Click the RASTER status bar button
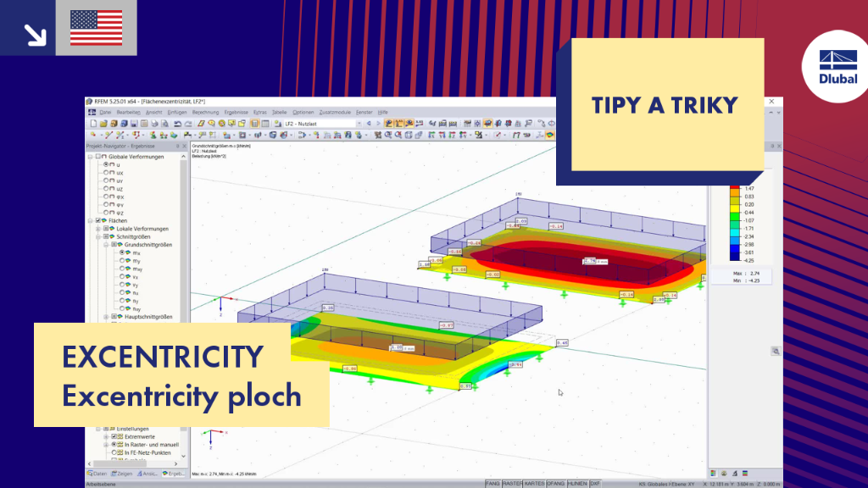The width and height of the screenshot is (868, 488). coord(512,484)
